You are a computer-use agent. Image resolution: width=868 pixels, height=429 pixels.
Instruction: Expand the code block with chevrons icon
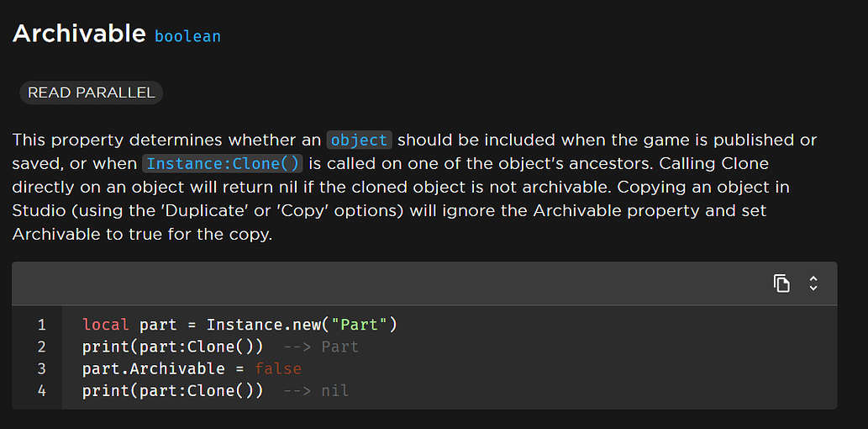(813, 283)
